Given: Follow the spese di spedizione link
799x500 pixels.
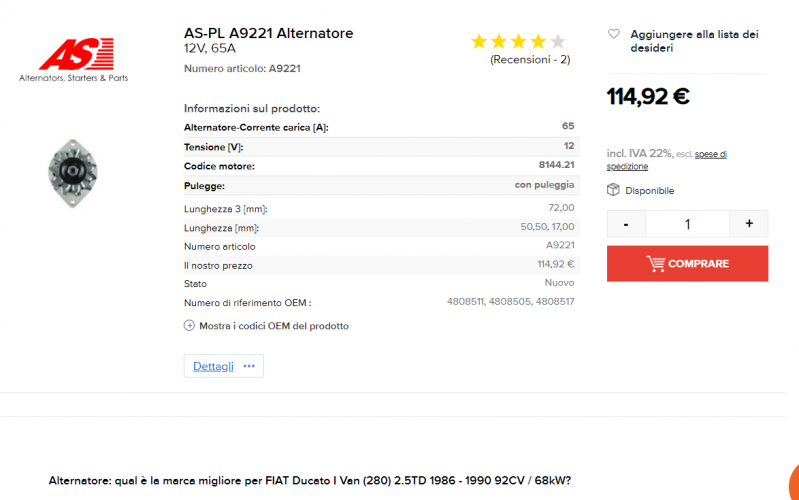Looking at the screenshot, I should [x=667, y=160].
